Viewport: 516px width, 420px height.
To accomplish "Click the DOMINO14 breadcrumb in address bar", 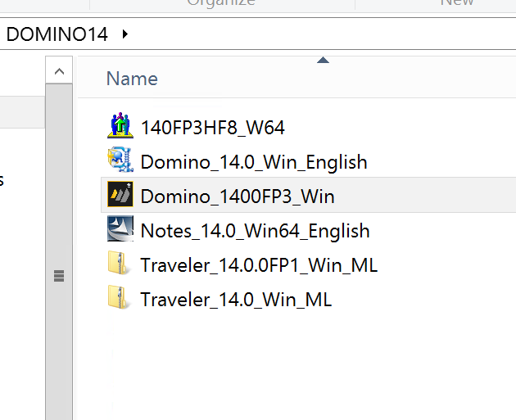I will (x=57, y=34).
